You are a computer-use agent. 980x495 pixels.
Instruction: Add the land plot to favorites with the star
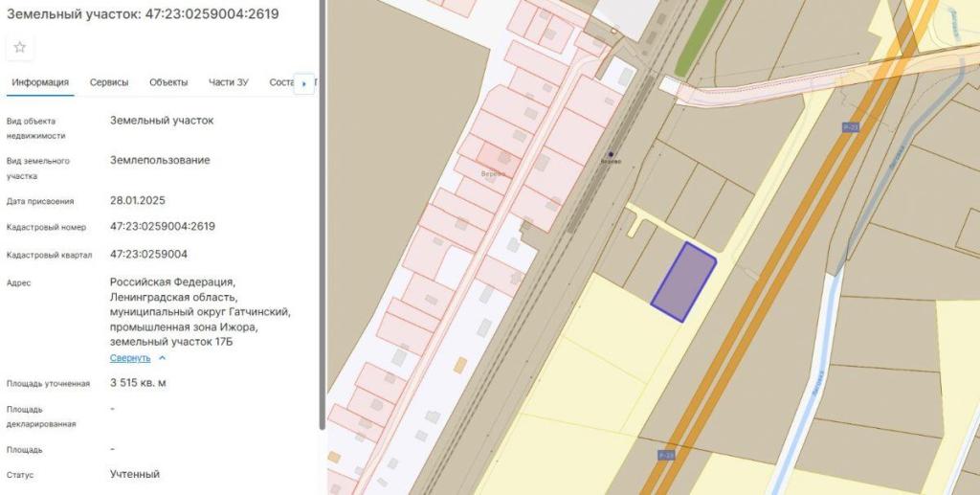[x=20, y=47]
